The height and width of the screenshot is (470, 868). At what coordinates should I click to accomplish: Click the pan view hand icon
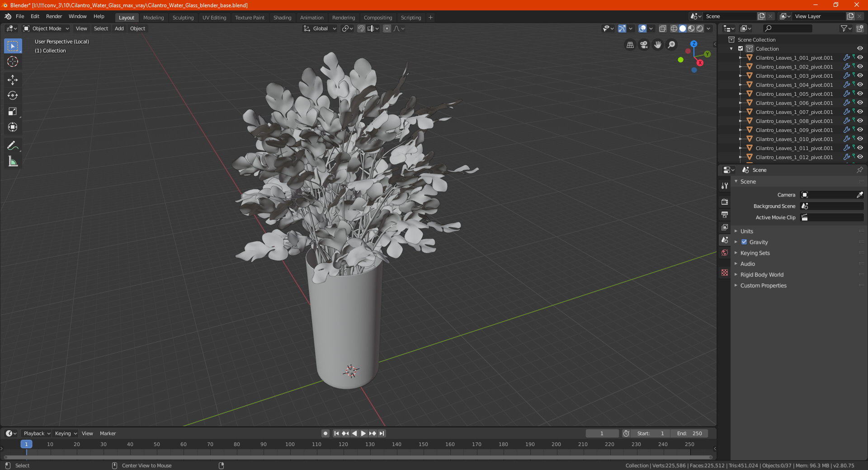[x=658, y=45]
